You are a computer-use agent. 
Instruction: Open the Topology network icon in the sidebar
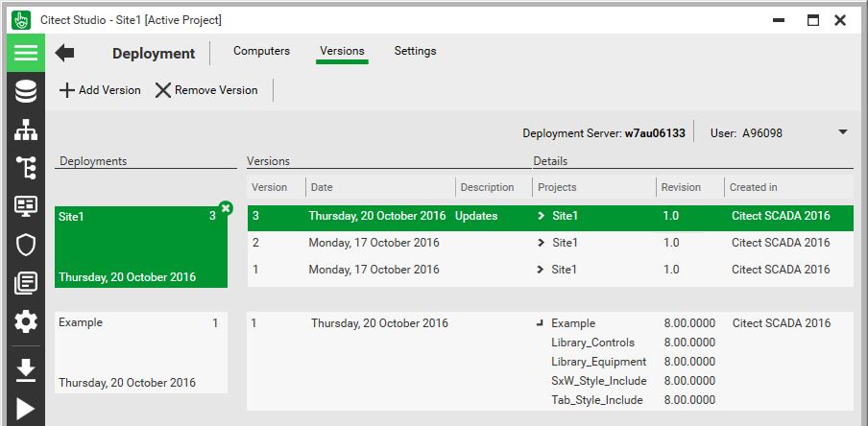point(26,130)
